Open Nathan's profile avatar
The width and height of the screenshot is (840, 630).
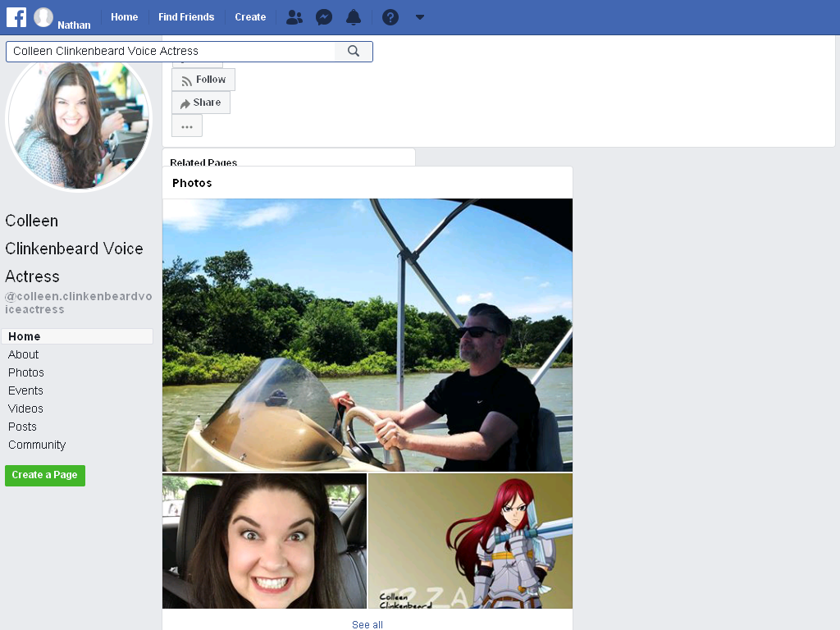coord(43,17)
